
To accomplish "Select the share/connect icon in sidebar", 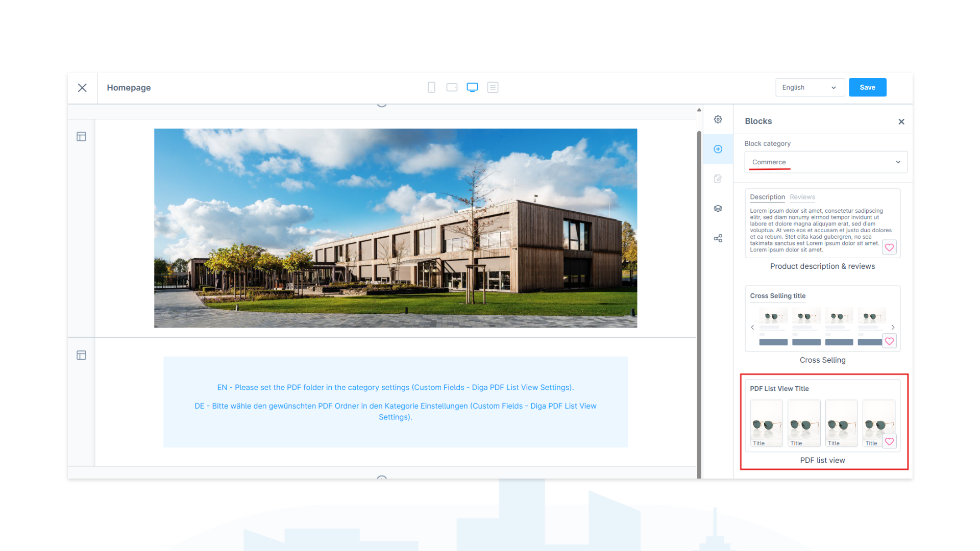I will pos(718,238).
